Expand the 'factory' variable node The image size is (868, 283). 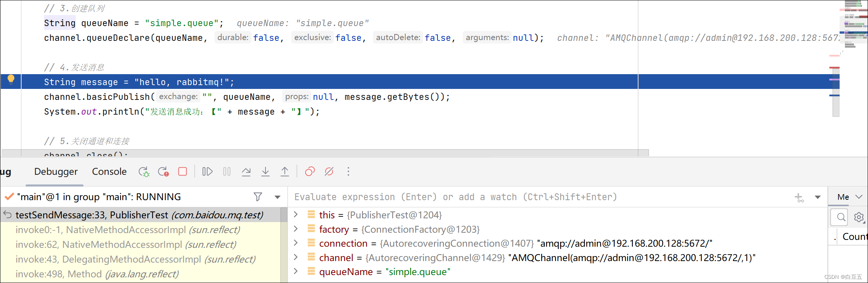pos(296,229)
